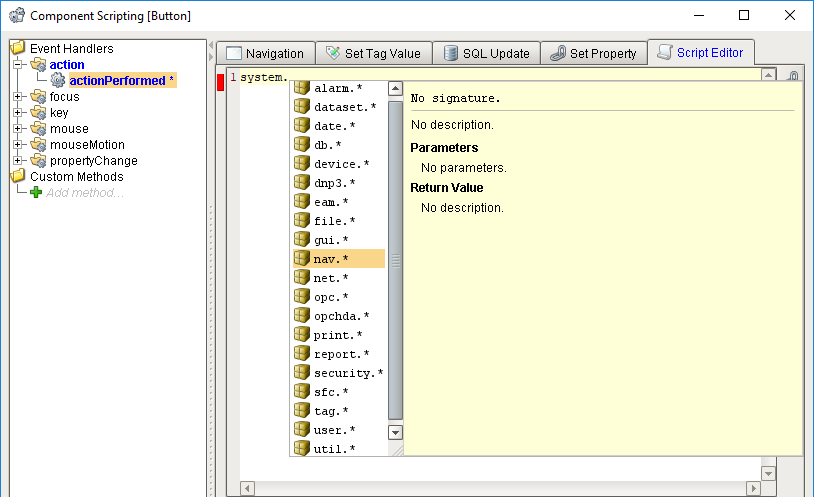The image size is (814, 497).
Task: Switch to the Navigation tab
Action: pos(265,53)
